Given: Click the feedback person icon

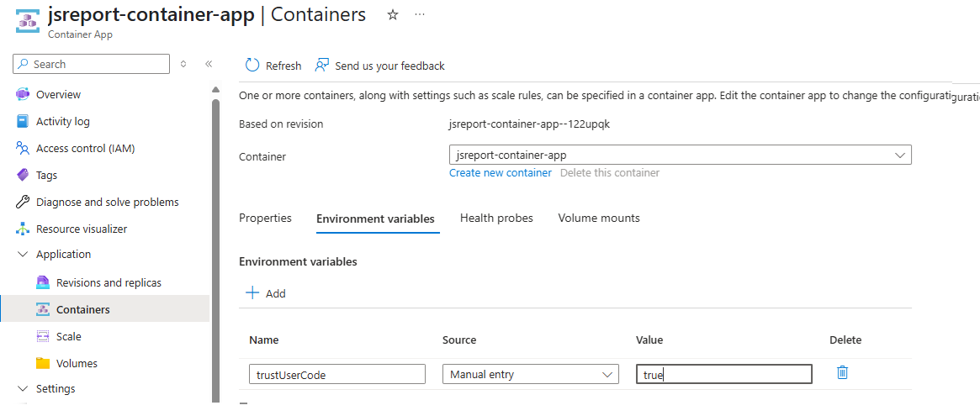Looking at the screenshot, I should pyautogui.click(x=321, y=66).
